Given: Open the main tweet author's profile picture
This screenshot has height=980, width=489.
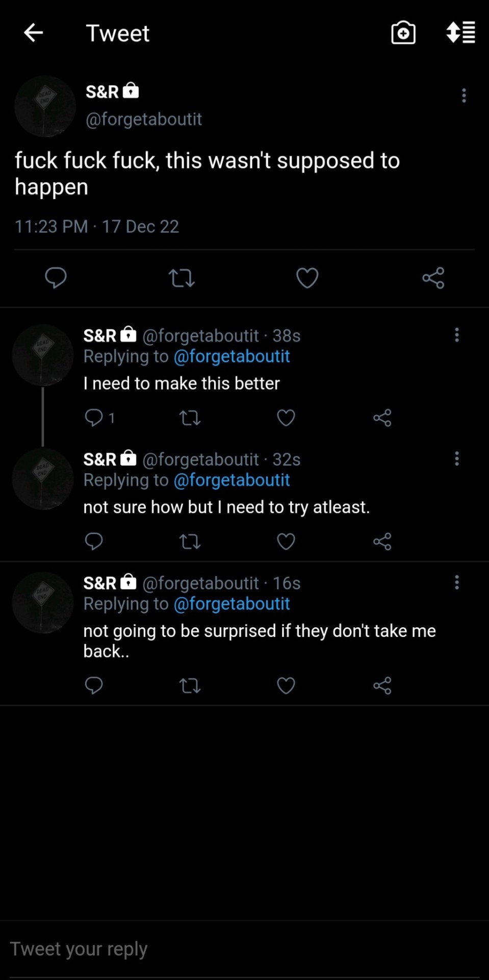Looking at the screenshot, I should pyautogui.click(x=45, y=106).
